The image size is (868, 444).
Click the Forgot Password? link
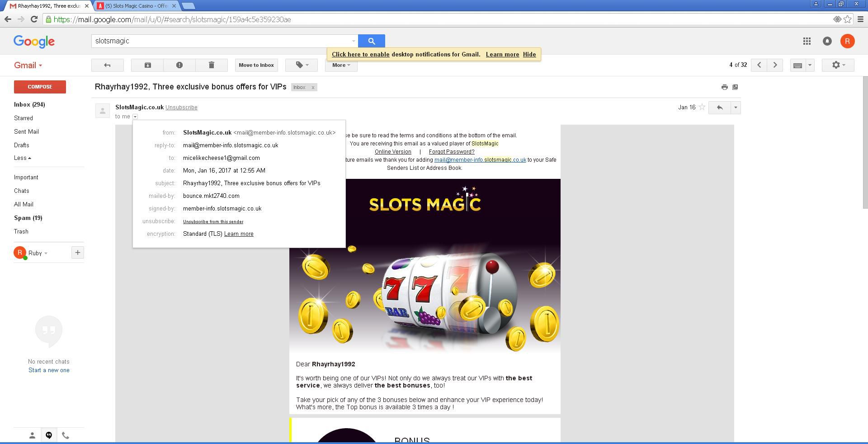coord(452,152)
